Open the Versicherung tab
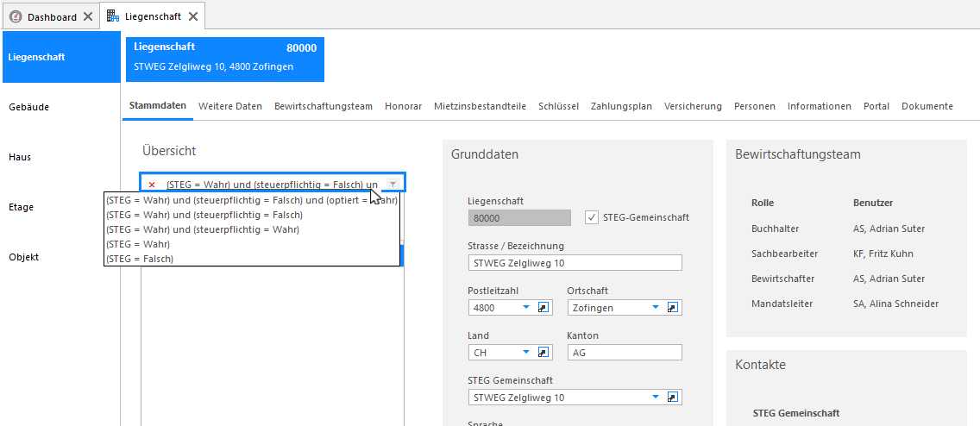The width and height of the screenshot is (980, 426). (693, 106)
